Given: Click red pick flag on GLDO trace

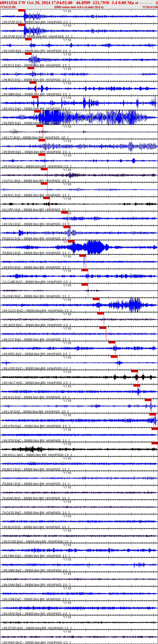Looking at the screenshot, I should [x=96, y=299].
